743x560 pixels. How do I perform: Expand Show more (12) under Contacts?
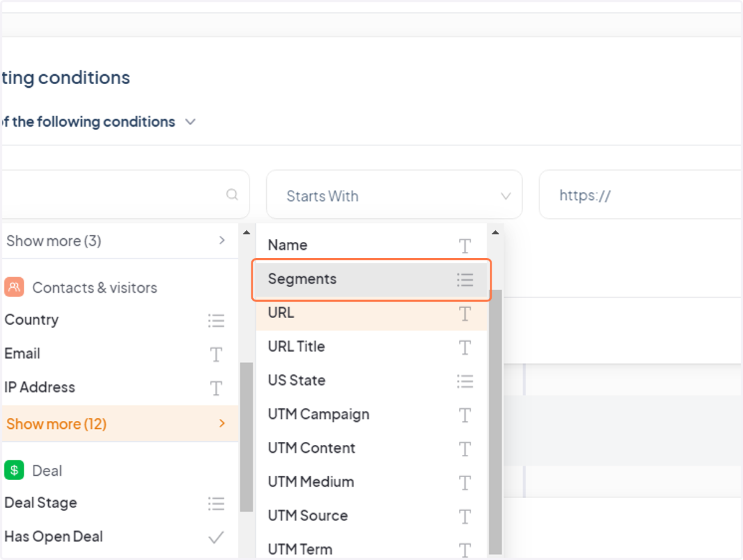[119, 424]
